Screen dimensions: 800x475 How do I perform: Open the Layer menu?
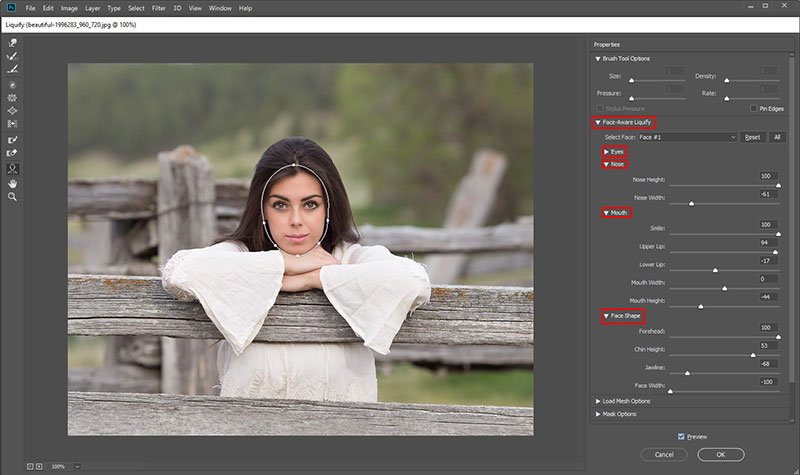pyautogui.click(x=92, y=8)
